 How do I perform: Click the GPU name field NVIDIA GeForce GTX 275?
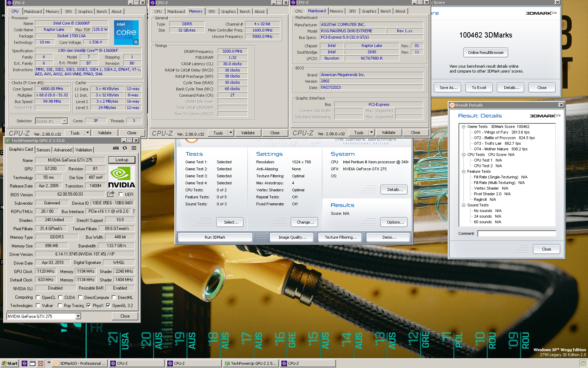coord(70,160)
